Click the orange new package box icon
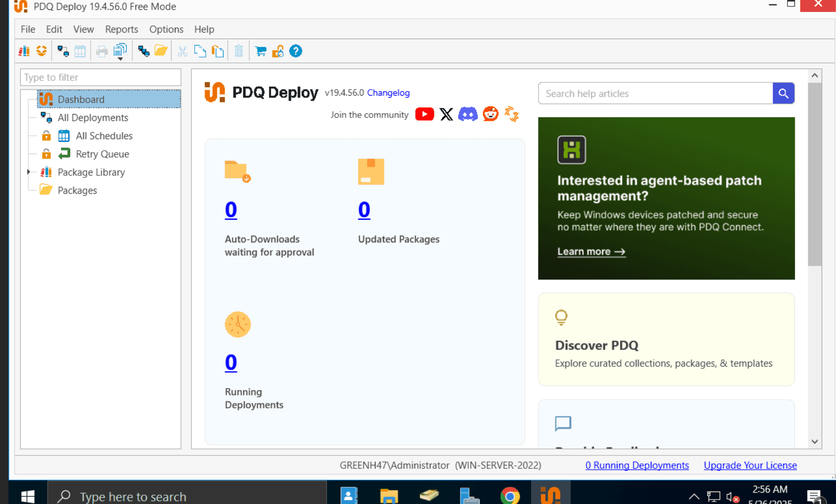 tap(42, 51)
